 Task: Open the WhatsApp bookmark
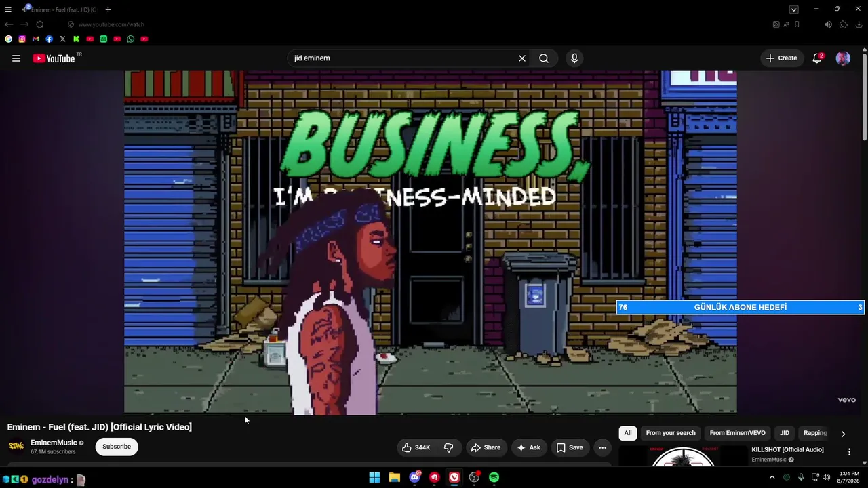(x=131, y=39)
